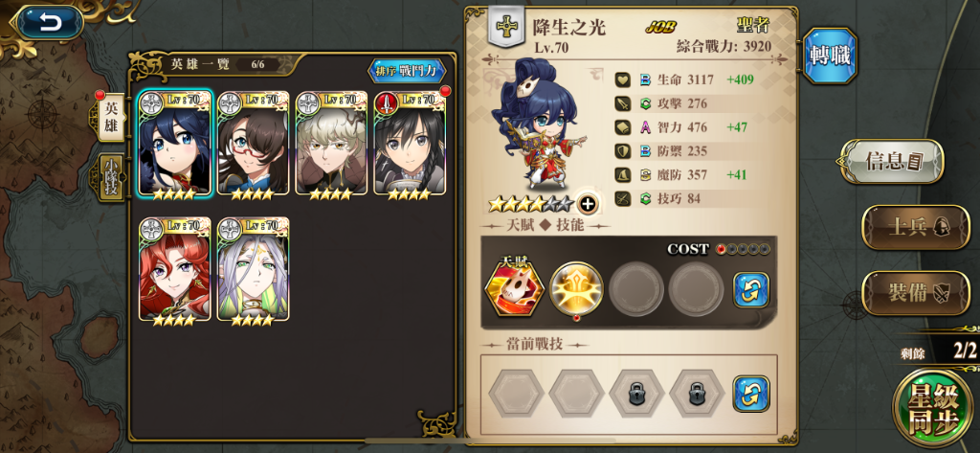This screenshot has width=980, height=453.
Task: Switch to the 小隊技 side tab
Action: point(111,178)
